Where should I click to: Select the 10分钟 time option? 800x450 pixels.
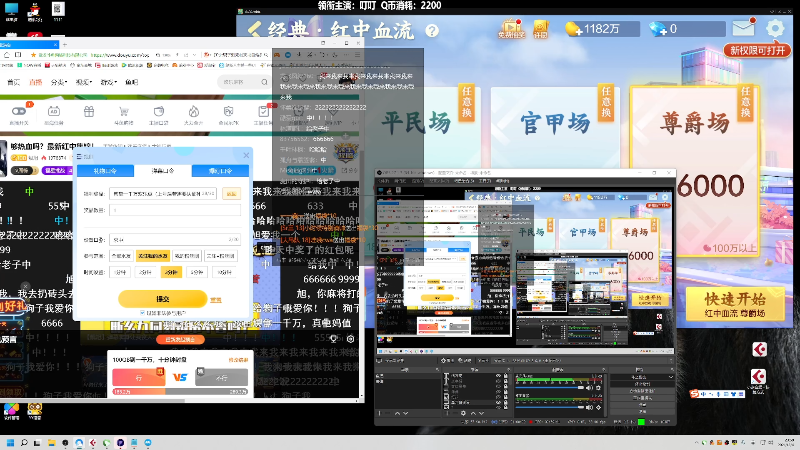[224, 272]
